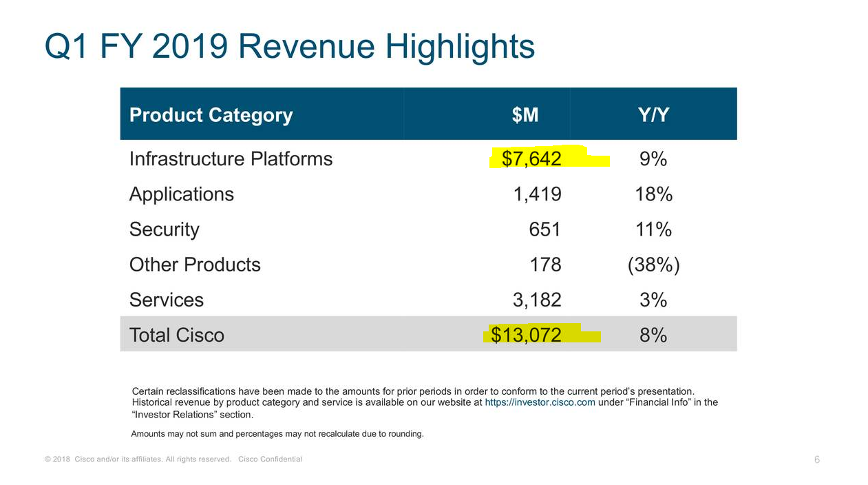Click the Security row label
868x485 pixels.
(x=165, y=230)
